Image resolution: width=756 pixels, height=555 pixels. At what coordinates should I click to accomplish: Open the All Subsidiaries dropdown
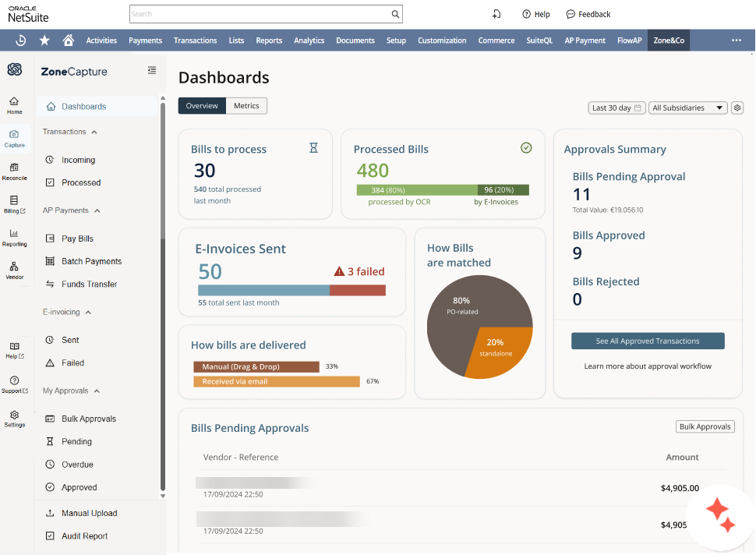(x=688, y=108)
